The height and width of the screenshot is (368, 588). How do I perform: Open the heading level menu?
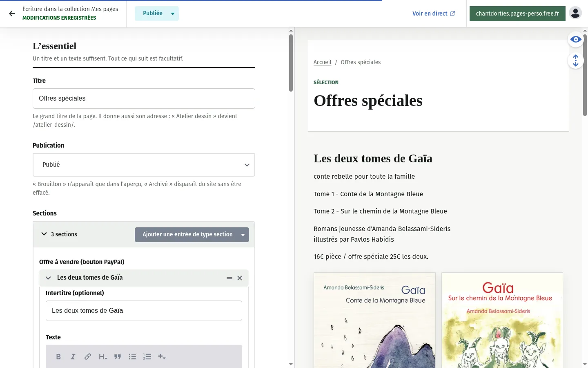(x=103, y=357)
